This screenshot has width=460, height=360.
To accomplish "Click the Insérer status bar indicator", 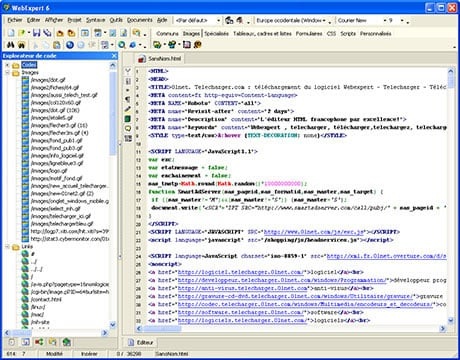I will coord(89,354).
